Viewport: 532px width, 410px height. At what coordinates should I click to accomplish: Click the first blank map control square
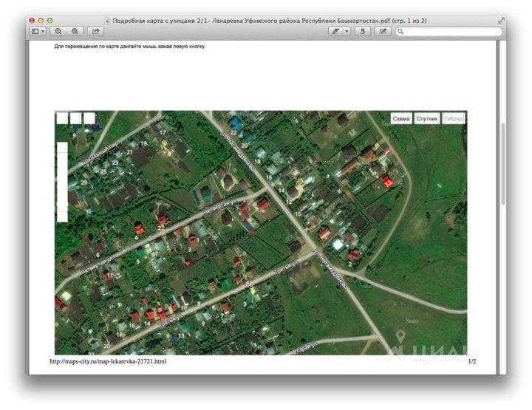(62, 117)
